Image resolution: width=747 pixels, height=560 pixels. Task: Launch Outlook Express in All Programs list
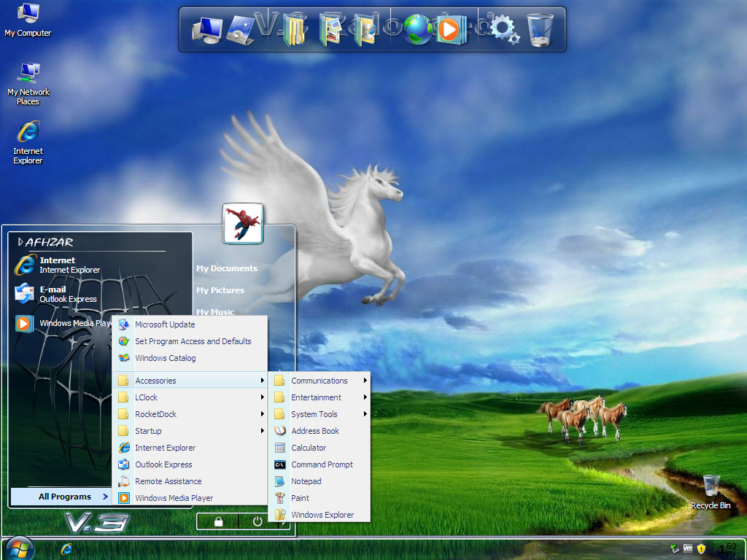pyautogui.click(x=190, y=464)
